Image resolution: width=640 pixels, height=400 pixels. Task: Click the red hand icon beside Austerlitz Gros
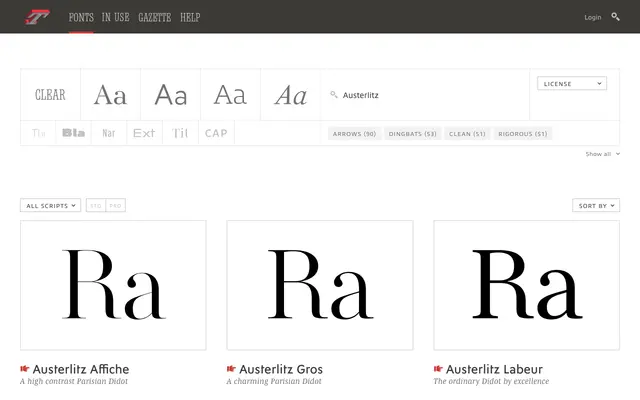coord(231,369)
